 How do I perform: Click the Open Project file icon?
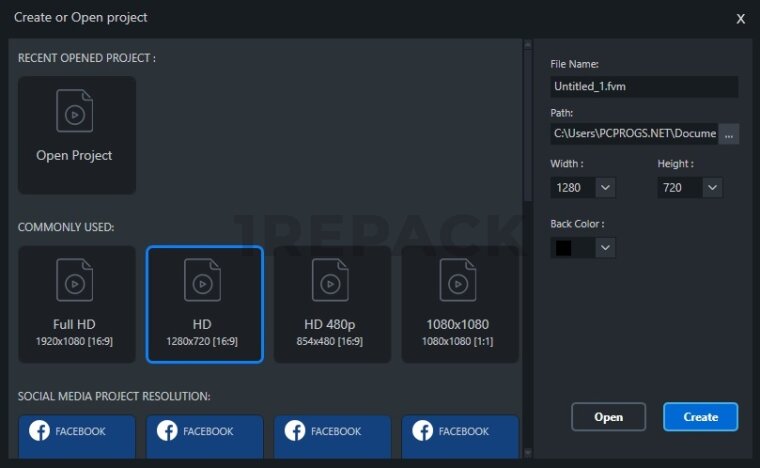click(x=75, y=111)
